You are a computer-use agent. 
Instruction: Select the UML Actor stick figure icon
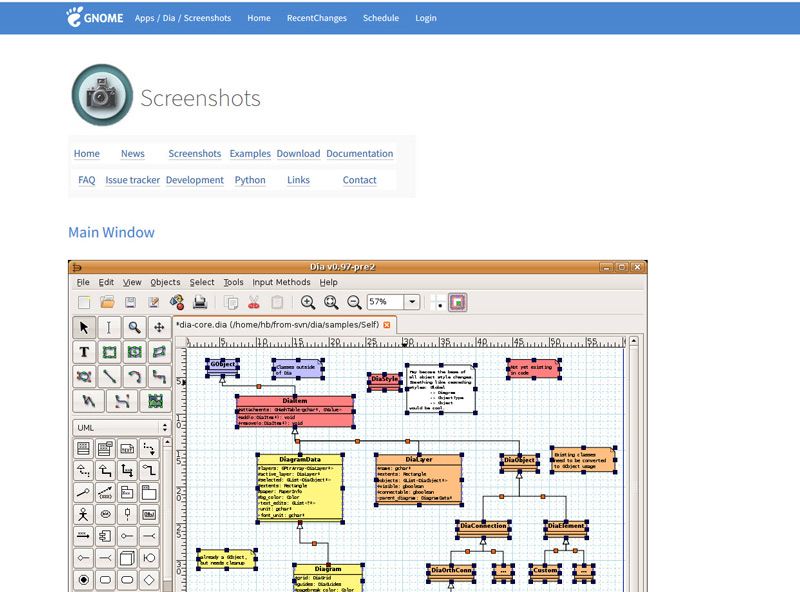point(83,514)
